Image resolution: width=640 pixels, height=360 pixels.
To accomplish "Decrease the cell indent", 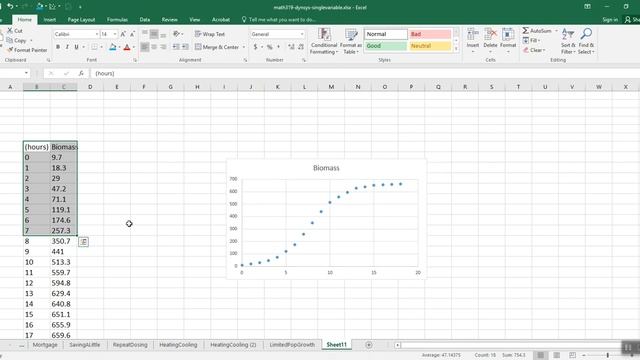I will click(x=176, y=47).
